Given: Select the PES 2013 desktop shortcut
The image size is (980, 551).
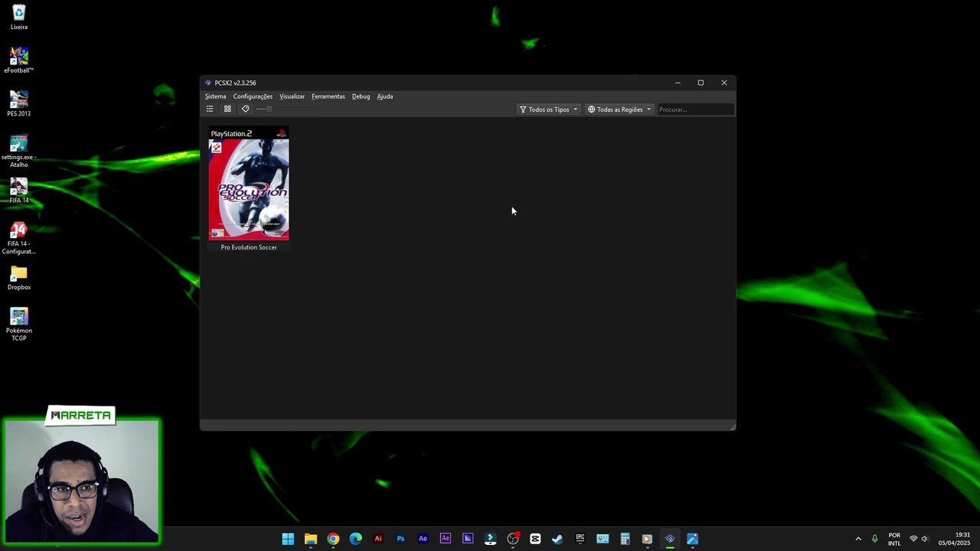Looking at the screenshot, I should (19, 104).
